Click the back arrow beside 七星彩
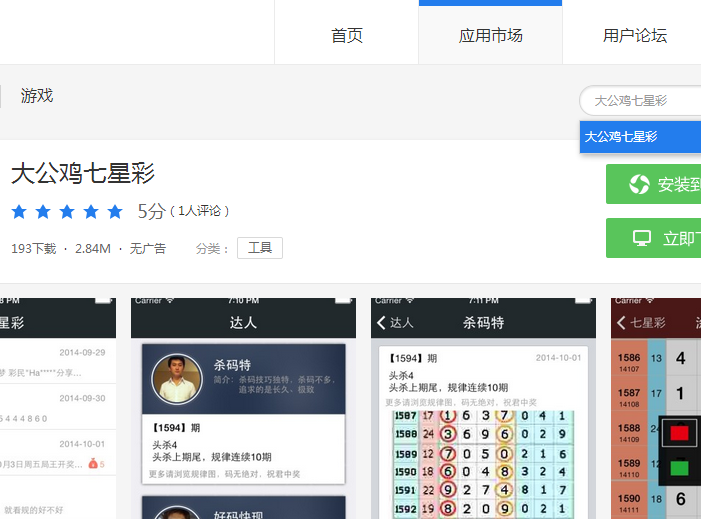Image resolution: width=701 pixels, height=519 pixels. click(621, 322)
